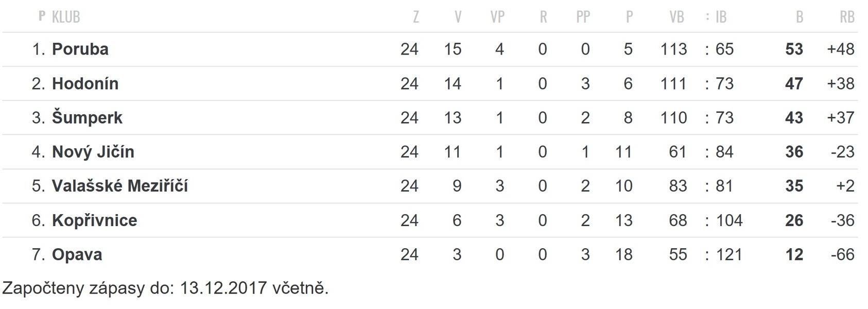Select Hodonín's 47 points cell
Viewport: 868px width, 309px height.
pos(794,83)
